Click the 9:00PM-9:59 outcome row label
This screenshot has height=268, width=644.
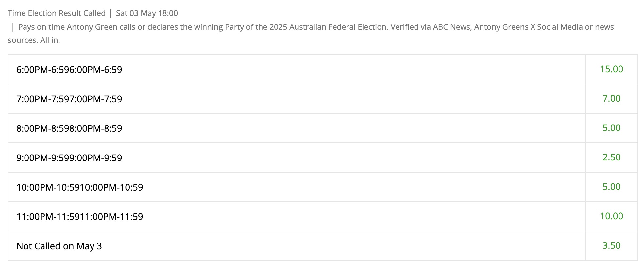pos(69,158)
